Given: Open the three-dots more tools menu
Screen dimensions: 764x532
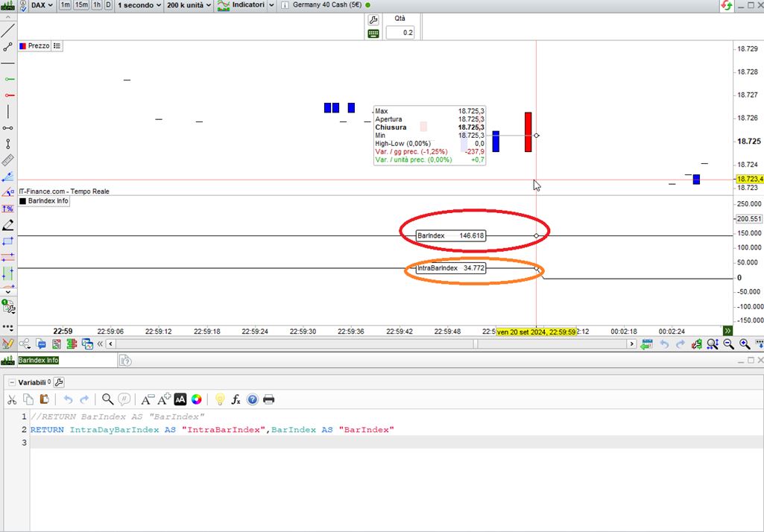Looking at the screenshot, I should coord(7,327).
